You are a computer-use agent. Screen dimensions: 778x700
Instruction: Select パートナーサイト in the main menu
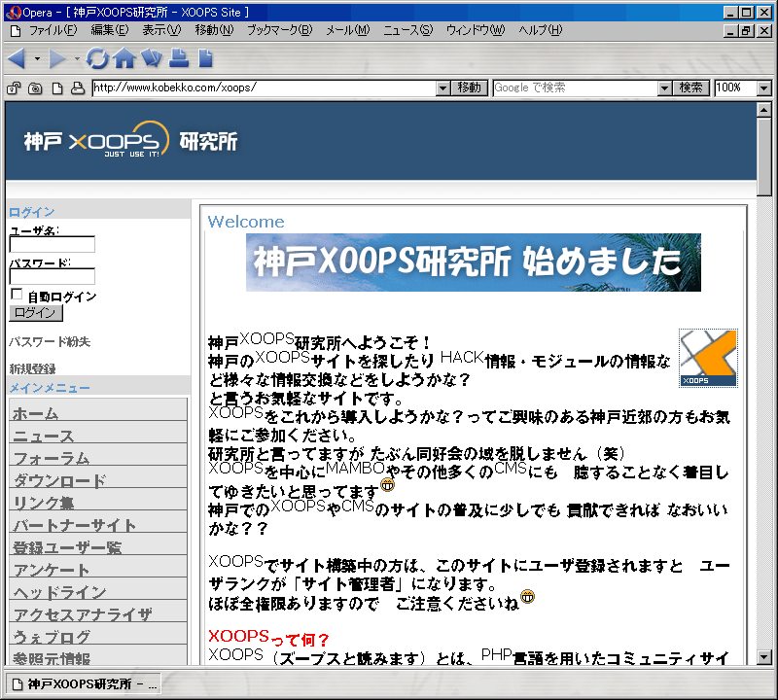(98, 523)
